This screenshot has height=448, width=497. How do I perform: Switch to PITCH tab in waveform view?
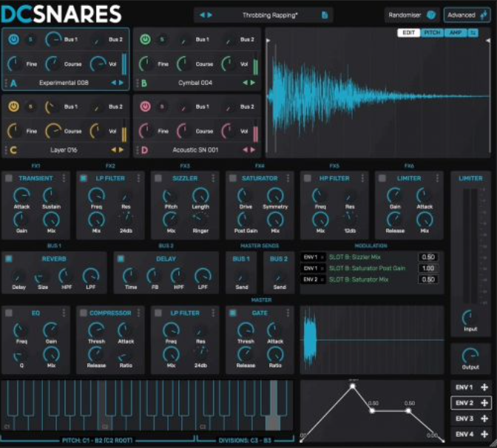(432, 33)
